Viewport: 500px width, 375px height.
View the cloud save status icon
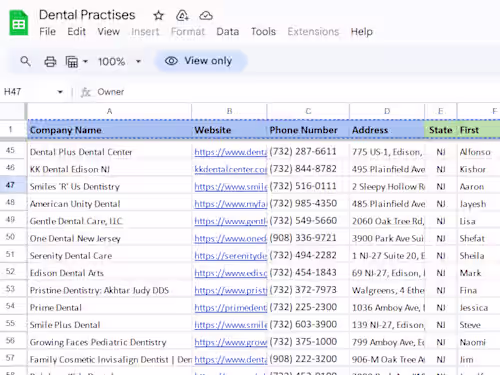206,15
